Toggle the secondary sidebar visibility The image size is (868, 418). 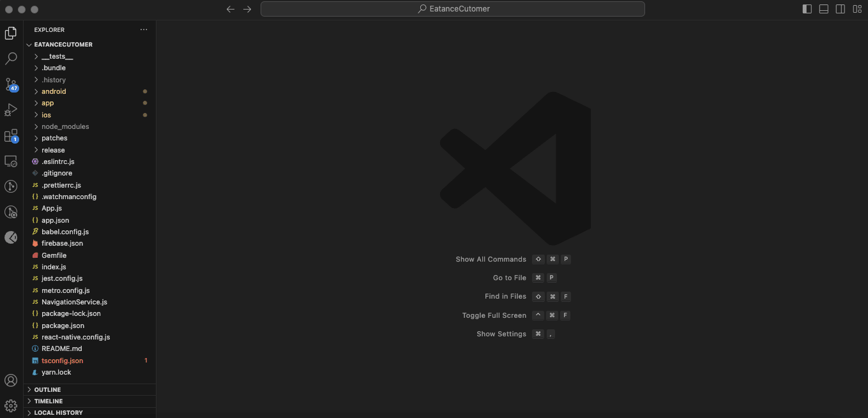pos(840,9)
